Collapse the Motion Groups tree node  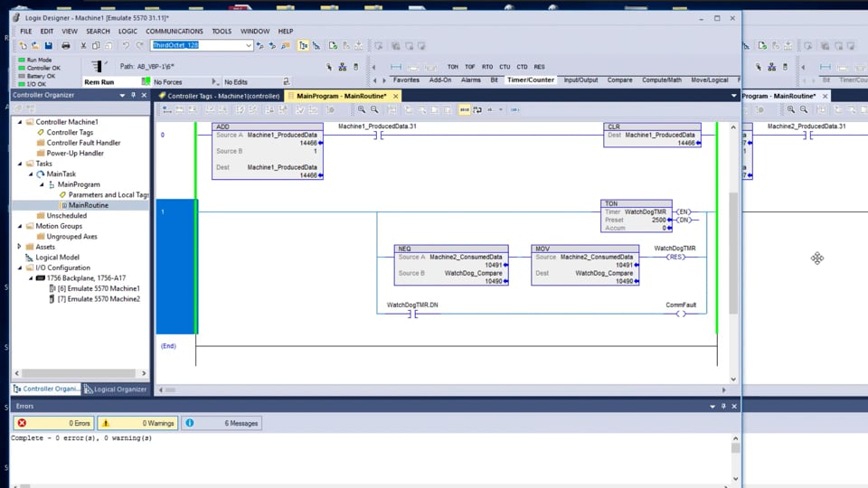point(19,226)
